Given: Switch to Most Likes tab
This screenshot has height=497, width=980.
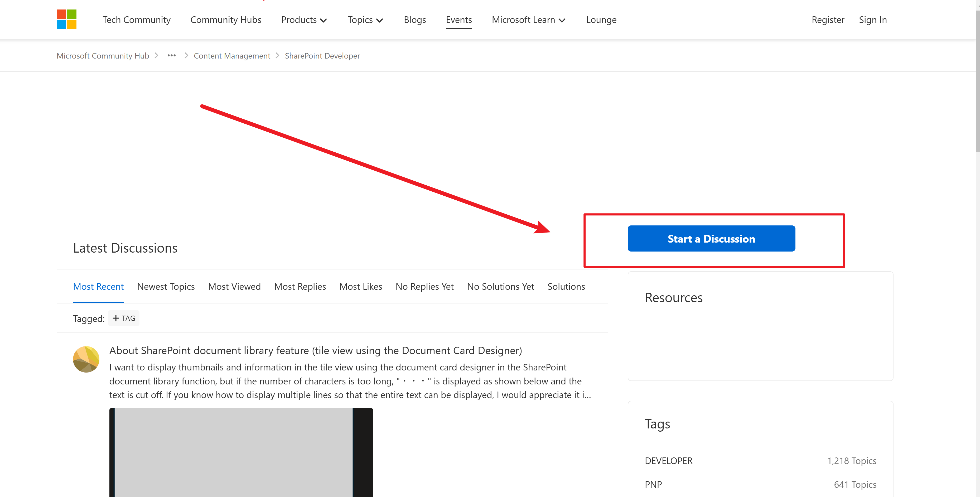Looking at the screenshot, I should [361, 287].
